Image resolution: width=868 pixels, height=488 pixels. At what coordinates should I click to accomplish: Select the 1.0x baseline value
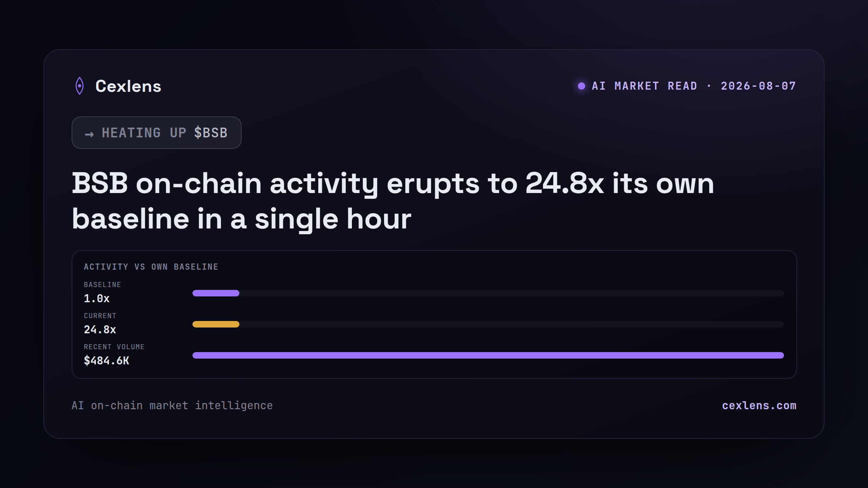coord(97,299)
